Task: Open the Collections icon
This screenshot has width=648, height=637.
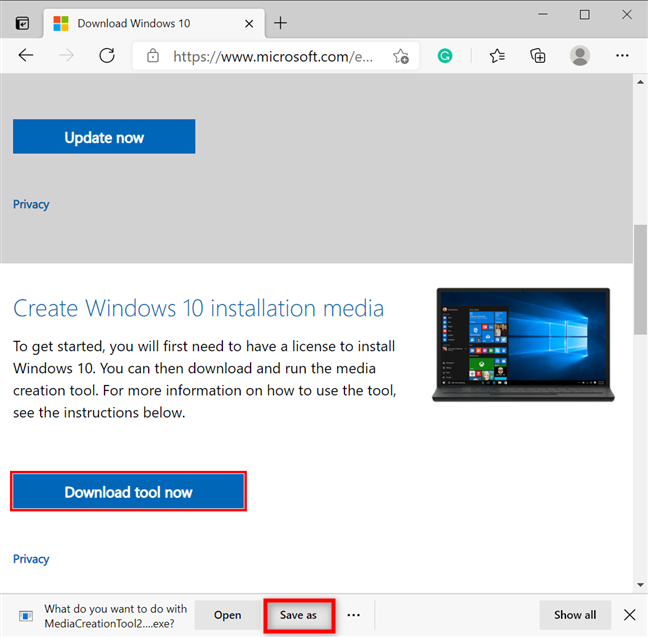Action: click(x=538, y=55)
